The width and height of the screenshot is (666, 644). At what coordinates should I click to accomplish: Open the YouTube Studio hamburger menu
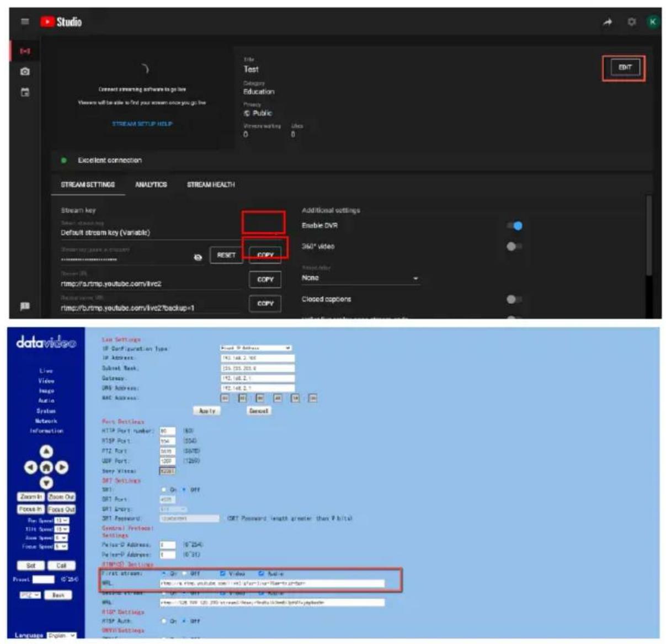25,22
